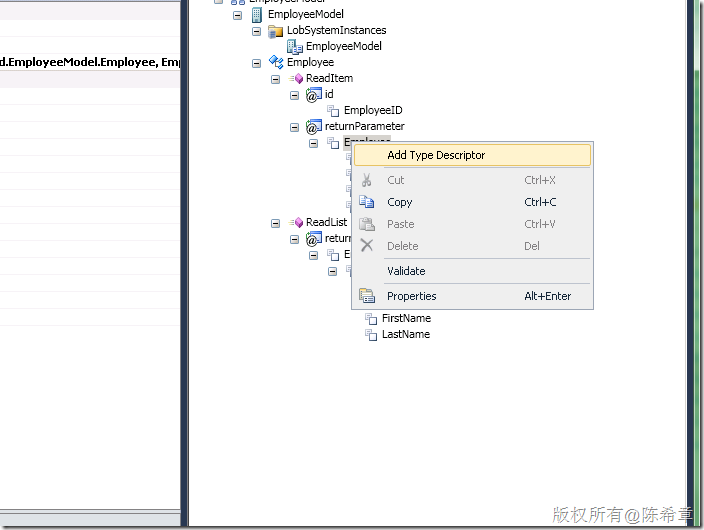Collapse the ReadItem method node
The width and height of the screenshot is (704, 530).
pos(275,80)
